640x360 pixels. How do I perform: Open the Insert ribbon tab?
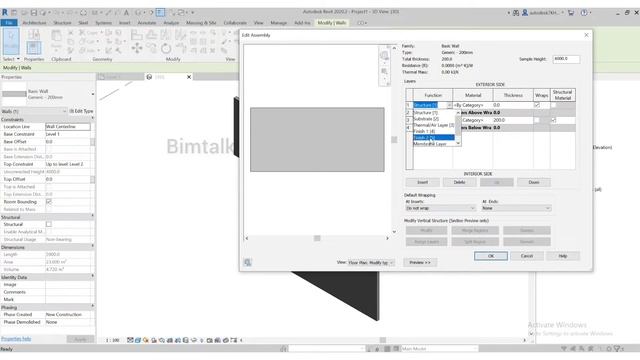(x=124, y=23)
